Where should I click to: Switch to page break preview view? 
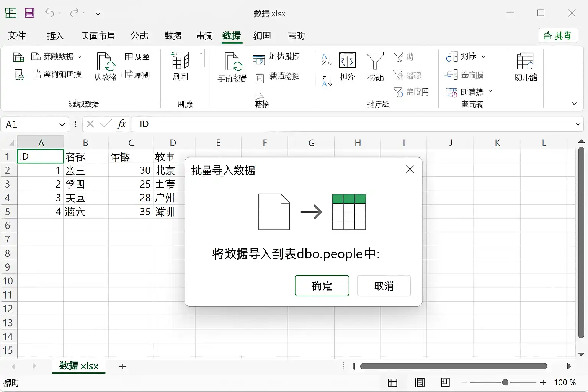[445, 382]
